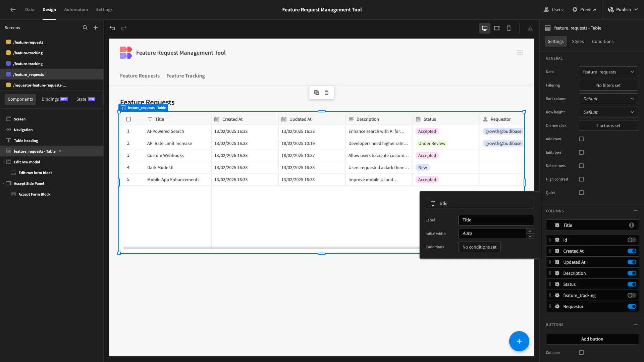The image size is (644, 362).
Task: Open the Row height dropdown
Action: (x=608, y=112)
